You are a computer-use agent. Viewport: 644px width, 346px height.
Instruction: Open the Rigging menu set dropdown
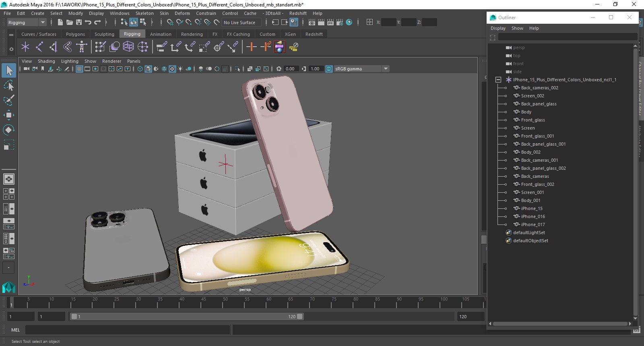point(27,23)
